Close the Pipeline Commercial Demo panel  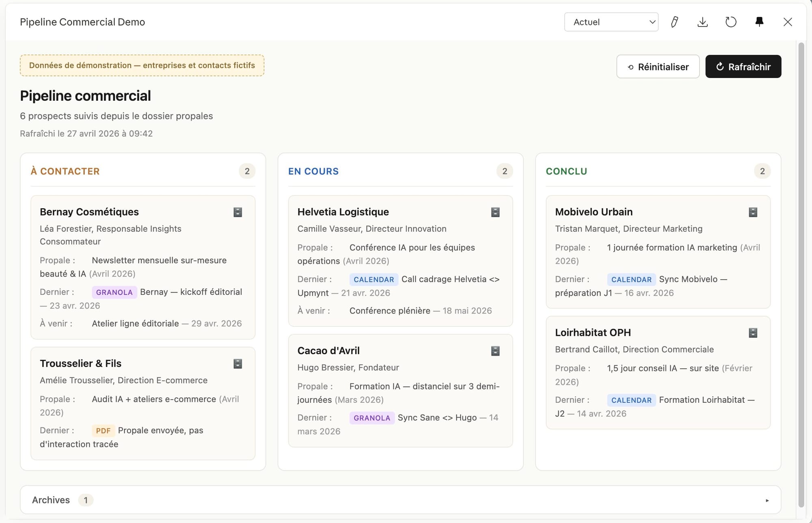tap(788, 22)
